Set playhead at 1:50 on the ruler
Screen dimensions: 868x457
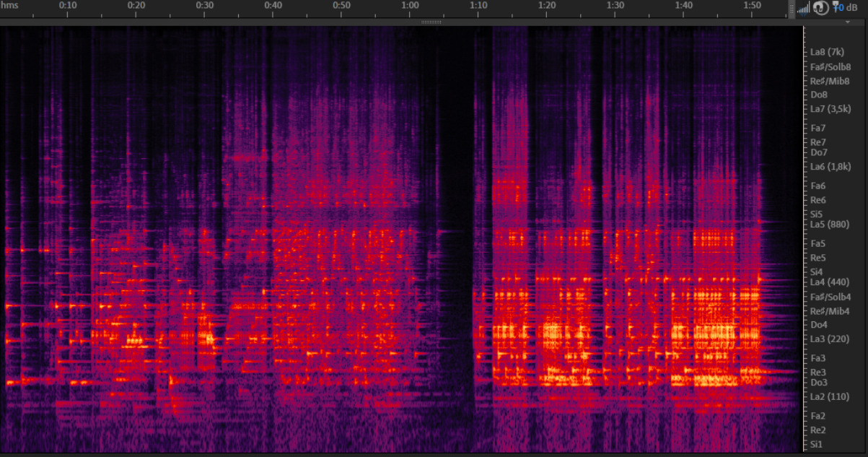(752, 5)
